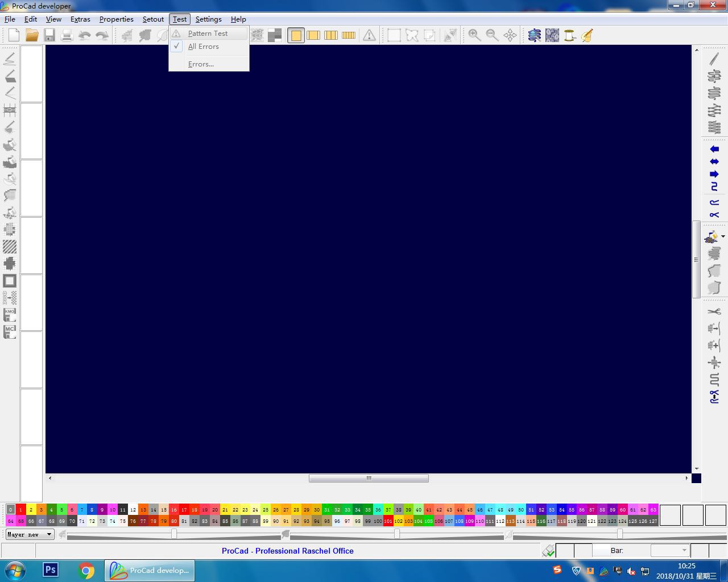Select the rectangle frame tool
Screen dimensions: 728x582
[10, 281]
